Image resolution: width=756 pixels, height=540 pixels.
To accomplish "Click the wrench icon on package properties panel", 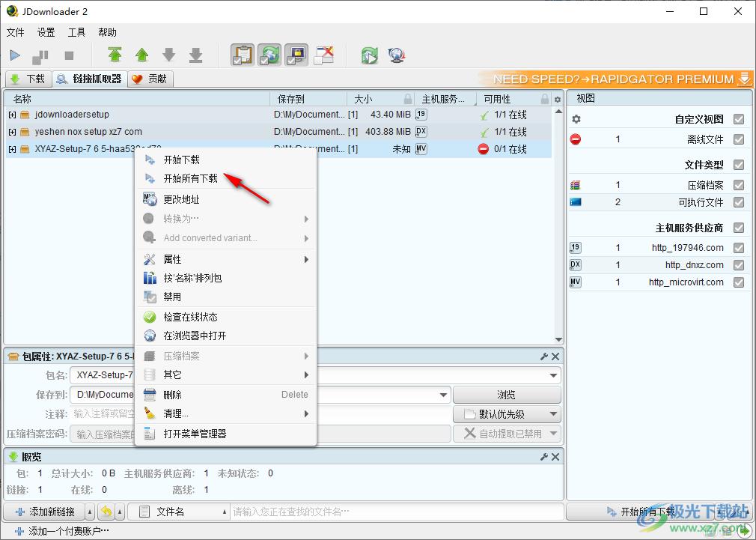I will [544, 357].
